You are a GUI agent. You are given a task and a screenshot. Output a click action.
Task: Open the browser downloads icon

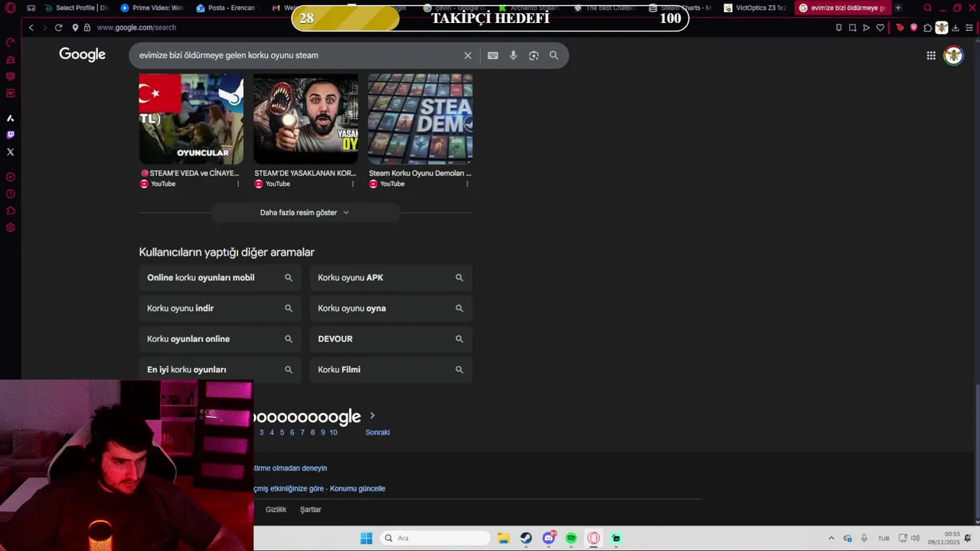[955, 28]
